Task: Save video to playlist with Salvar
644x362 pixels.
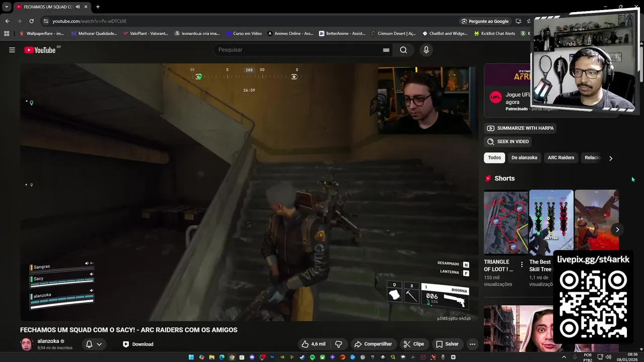Action: click(447, 344)
